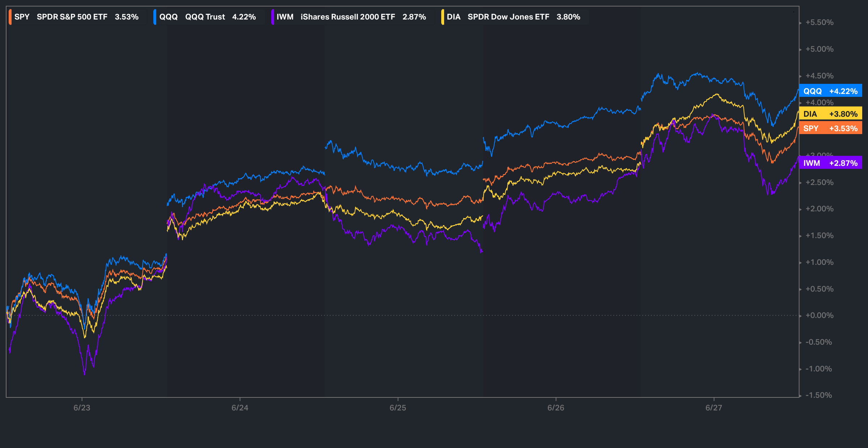Image resolution: width=868 pixels, height=448 pixels.
Task: Select iShares Russell 2000 ETF legend label
Action: pos(348,17)
